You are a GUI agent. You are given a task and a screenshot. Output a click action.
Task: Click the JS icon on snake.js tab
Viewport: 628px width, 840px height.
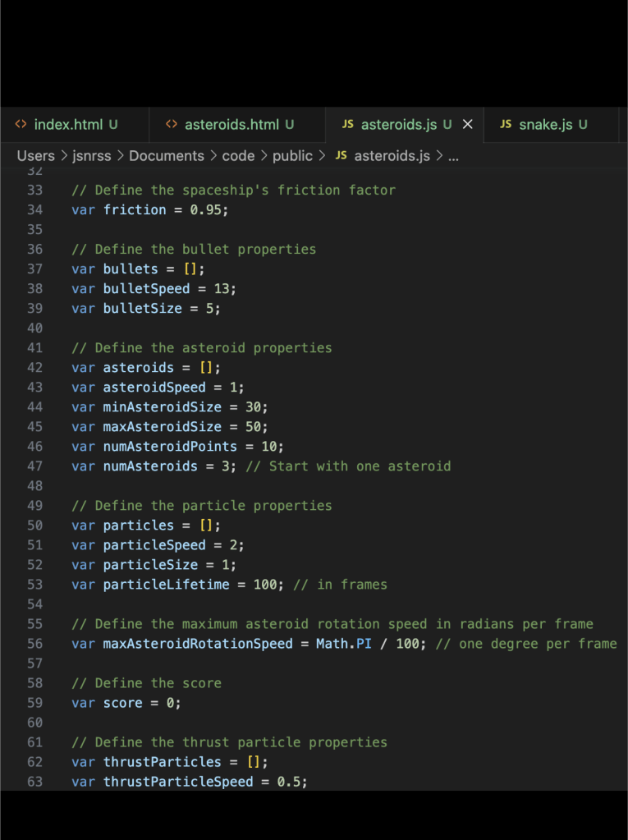coord(506,125)
